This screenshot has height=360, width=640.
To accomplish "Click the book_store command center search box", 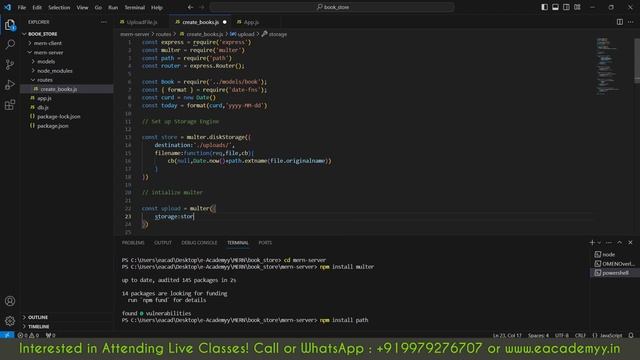I will (x=332, y=7).
